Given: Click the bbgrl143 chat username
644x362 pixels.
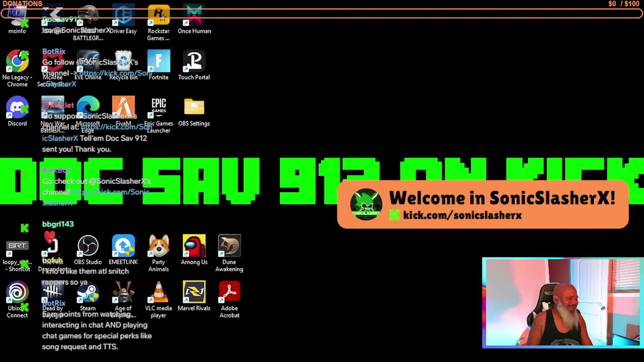Looking at the screenshot, I should [58, 224].
